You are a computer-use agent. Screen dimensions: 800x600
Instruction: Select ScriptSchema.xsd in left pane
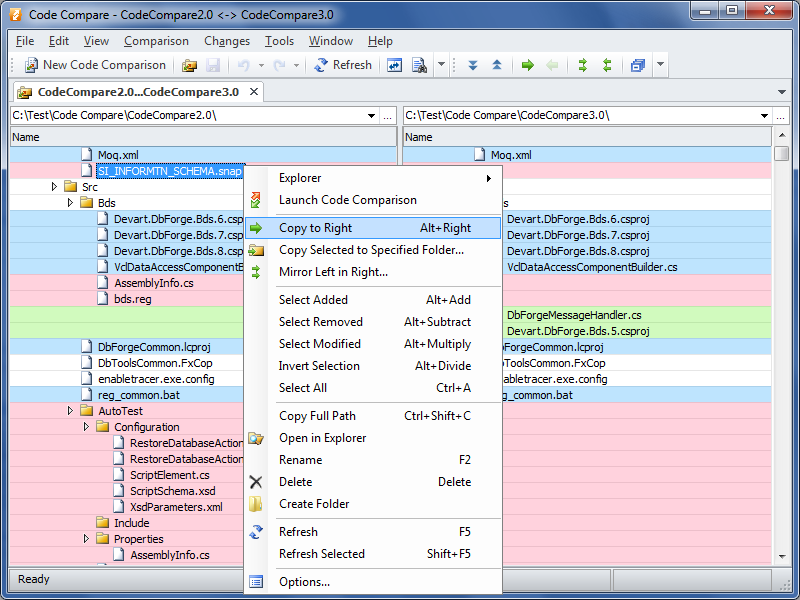click(172, 491)
